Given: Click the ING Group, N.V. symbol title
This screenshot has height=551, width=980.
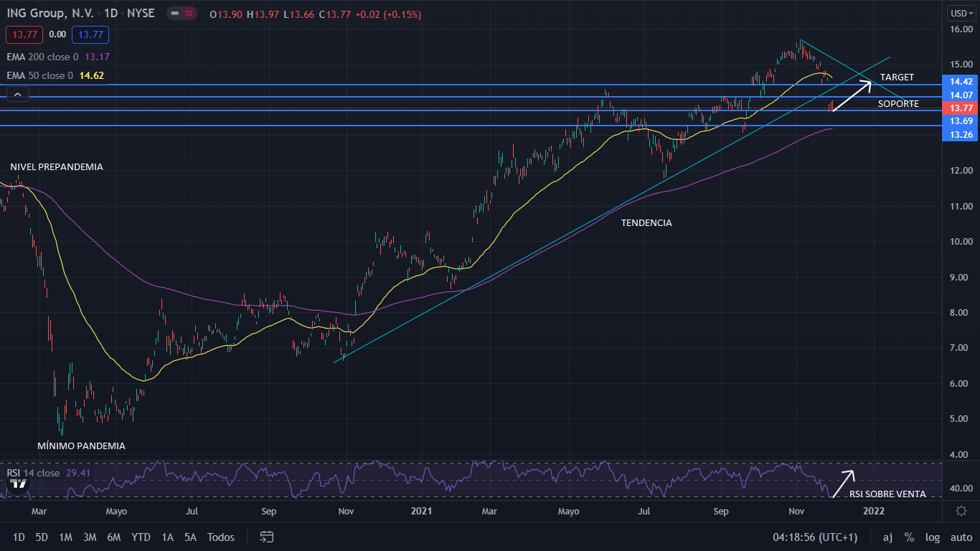Looking at the screenshot, I should pyautogui.click(x=48, y=14).
